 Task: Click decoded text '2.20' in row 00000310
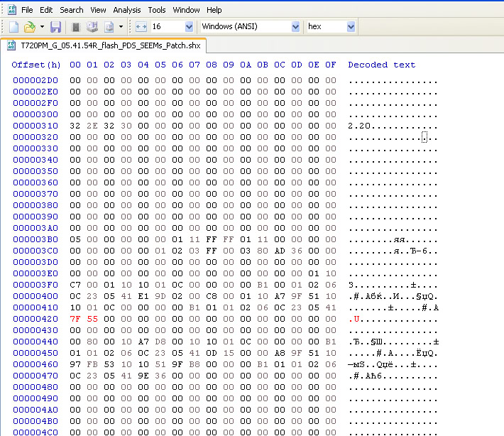(359, 126)
